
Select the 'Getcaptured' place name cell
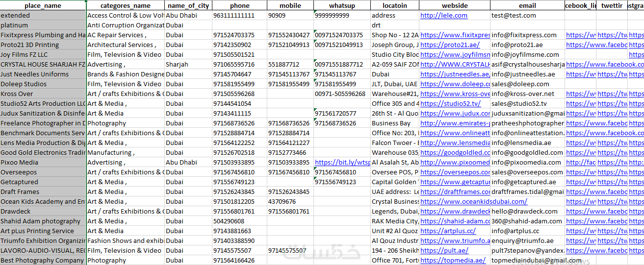43,182
